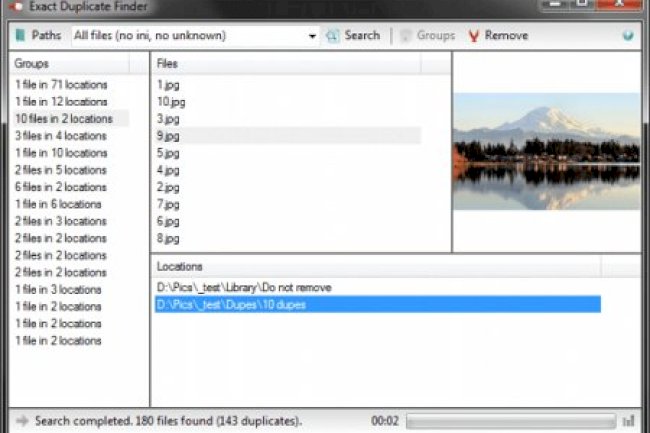Screen dimensions: 650x433
Task: Open the file filter dropdown arrow
Action: tap(312, 36)
